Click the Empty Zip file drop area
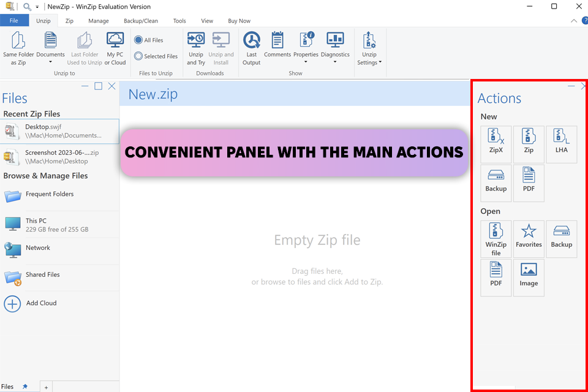This screenshot has width=588, height=392. point(317,240)
